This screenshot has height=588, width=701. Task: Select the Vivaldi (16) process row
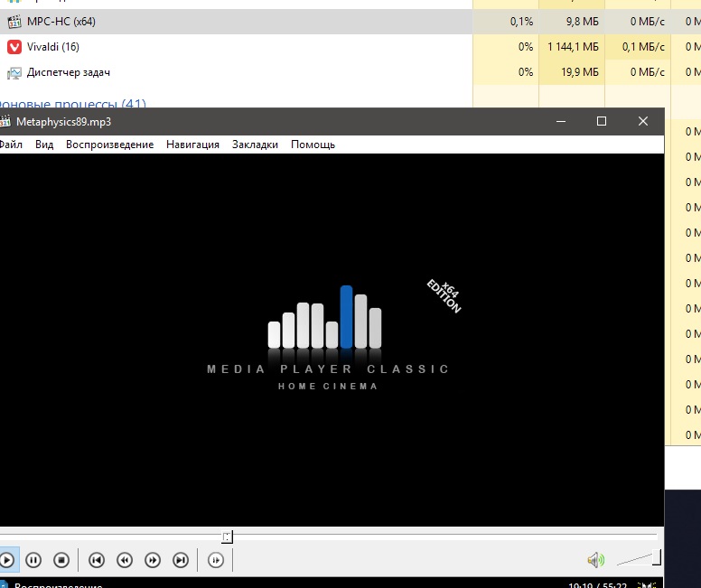(350, 46)
